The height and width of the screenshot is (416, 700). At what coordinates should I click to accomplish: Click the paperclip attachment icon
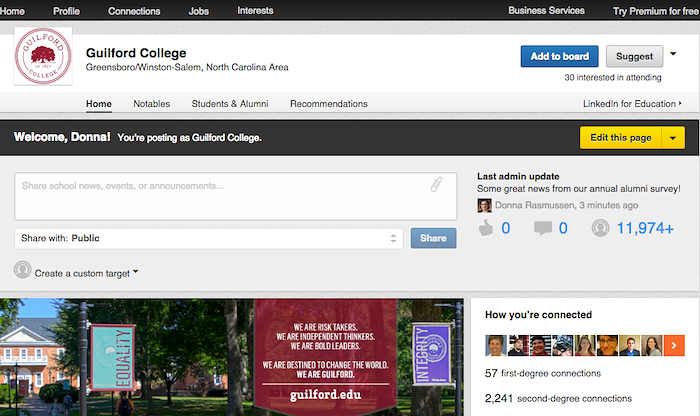[x=437, y=185]
